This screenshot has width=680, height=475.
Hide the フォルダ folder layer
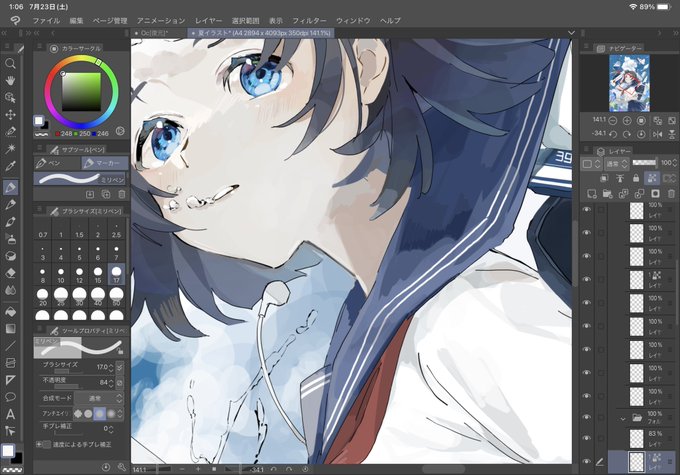coord(587,417)
